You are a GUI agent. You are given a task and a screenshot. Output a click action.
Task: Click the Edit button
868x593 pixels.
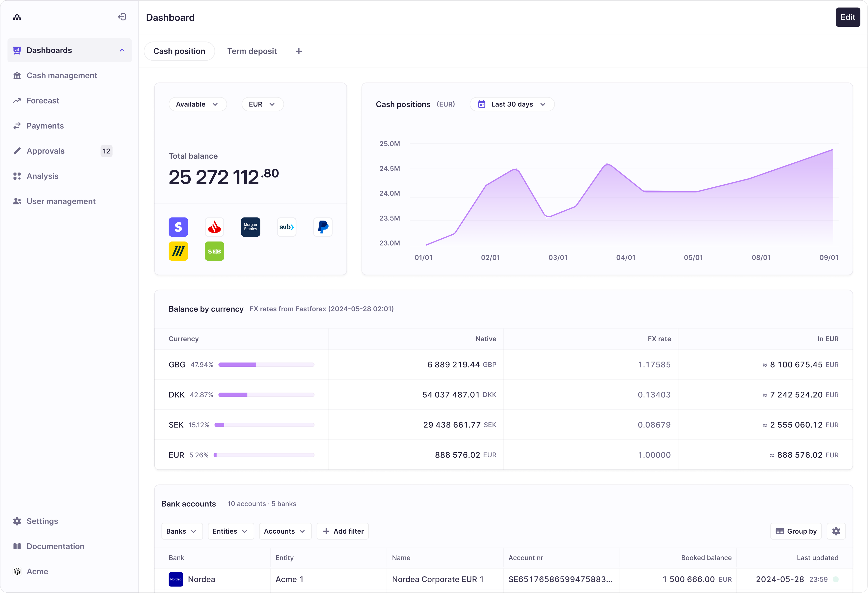[x=848, y=17]
